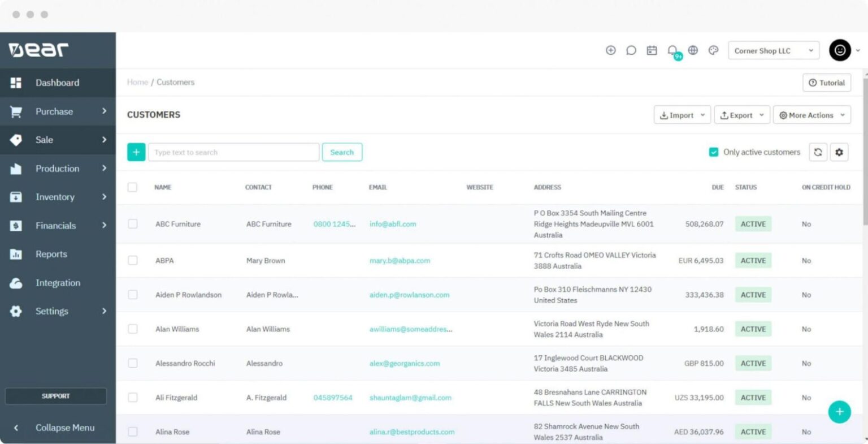Open Aiden's email link aiden.p@rowlanson.com
Image resolution: width=868 pixels, height=444 pixels.
[409, 295]
